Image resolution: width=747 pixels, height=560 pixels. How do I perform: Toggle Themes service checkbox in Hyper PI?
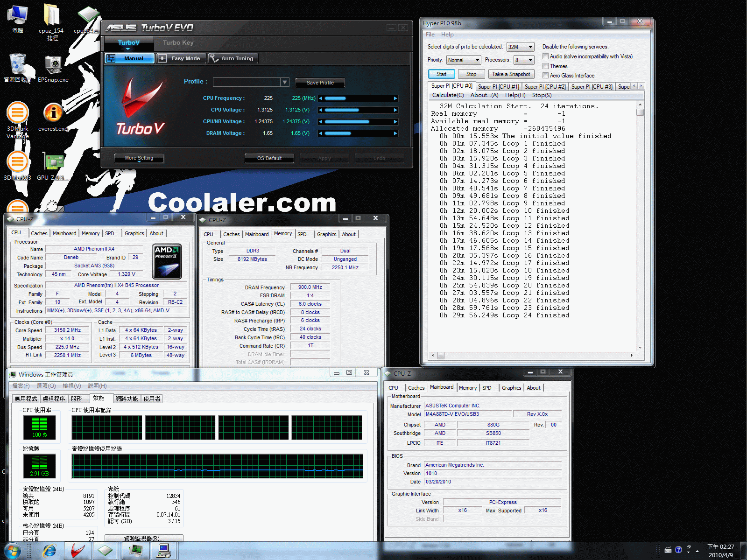tap(545, 66)
